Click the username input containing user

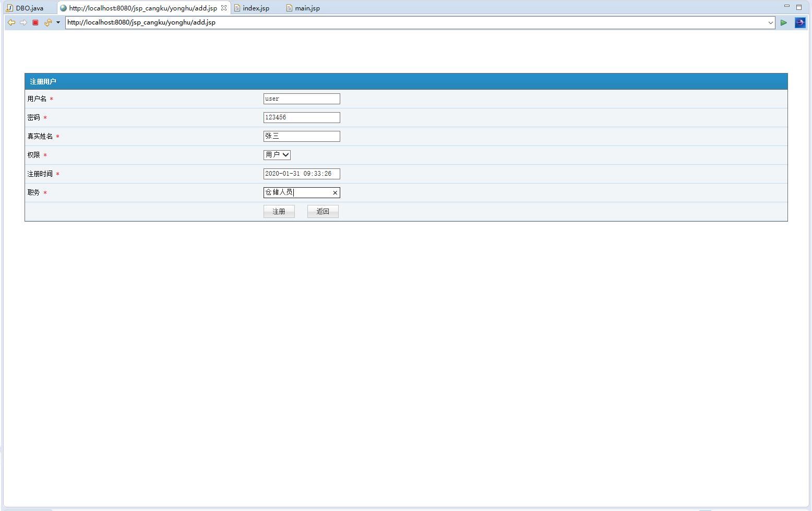pyautogui.click(x=302, y=99)
